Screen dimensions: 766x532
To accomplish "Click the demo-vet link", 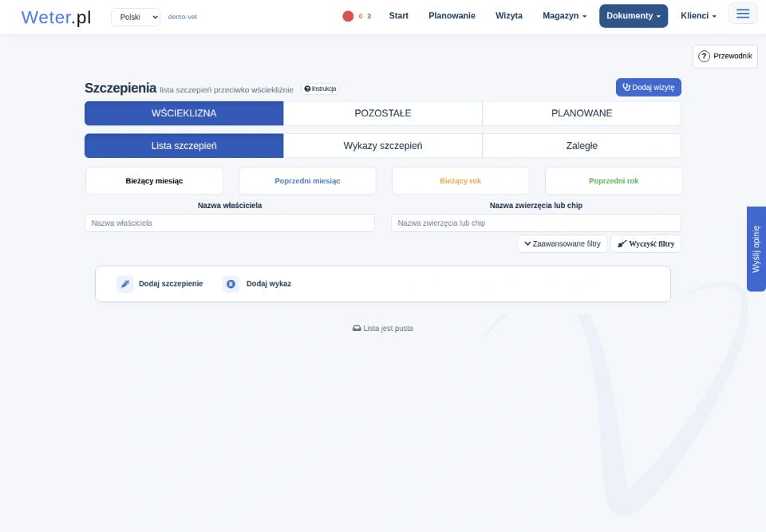I will coord(182,17).
